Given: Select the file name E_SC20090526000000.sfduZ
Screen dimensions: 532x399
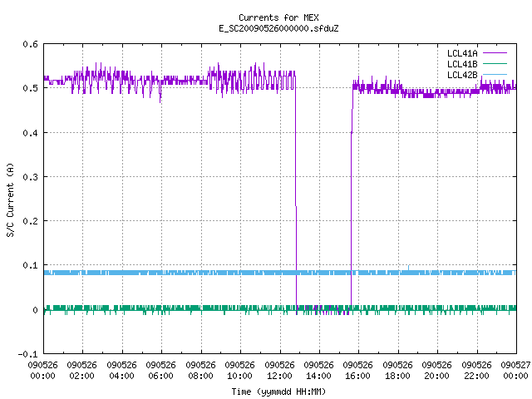Looking at the screenshot, I should tap(278, 28).
